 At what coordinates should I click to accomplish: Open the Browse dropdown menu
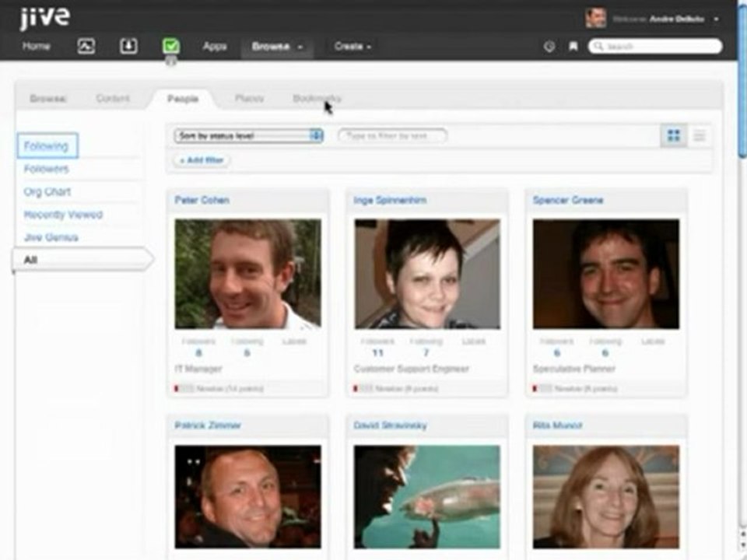[277, 47]
